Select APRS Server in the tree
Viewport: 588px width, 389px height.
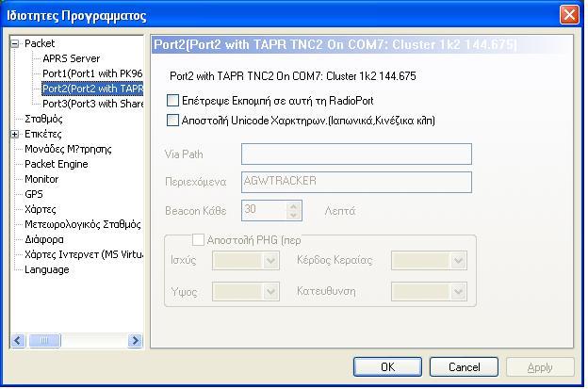[72, 58]
